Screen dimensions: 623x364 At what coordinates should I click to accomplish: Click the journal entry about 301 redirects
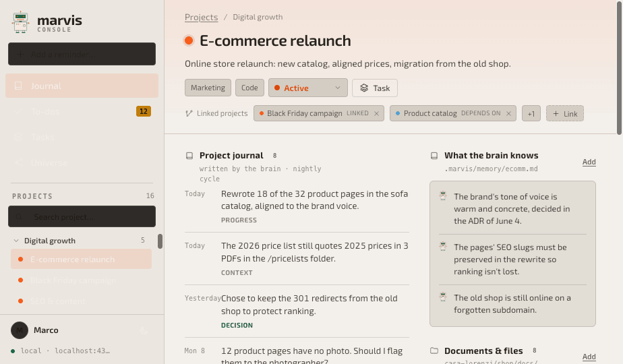tap(309, 305)
